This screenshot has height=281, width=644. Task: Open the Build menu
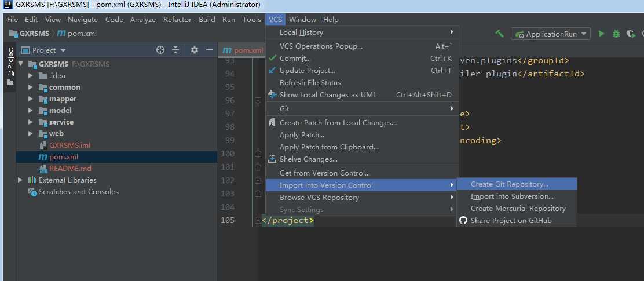point(207,19)
